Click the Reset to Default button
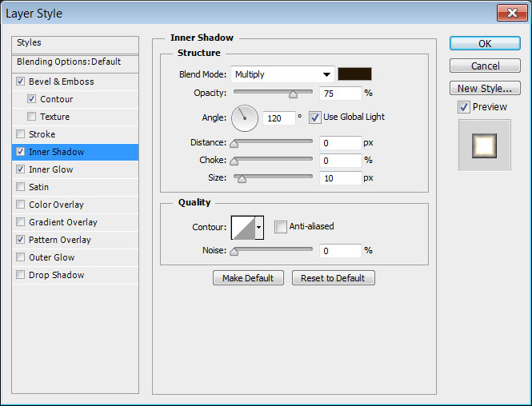Image resolution: width=532 pixels, height=406 pixels. (x=333, y=278)
